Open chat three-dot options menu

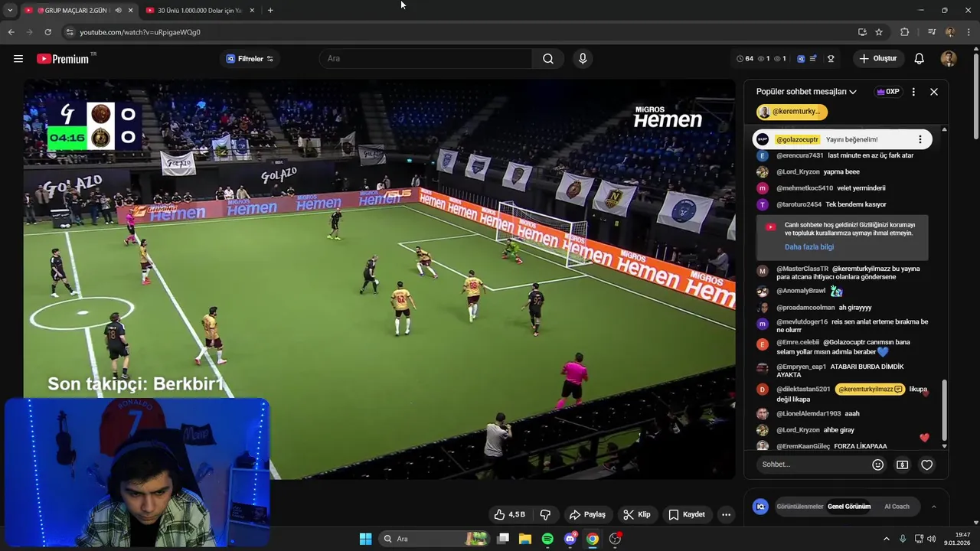[x=913, y=92]
